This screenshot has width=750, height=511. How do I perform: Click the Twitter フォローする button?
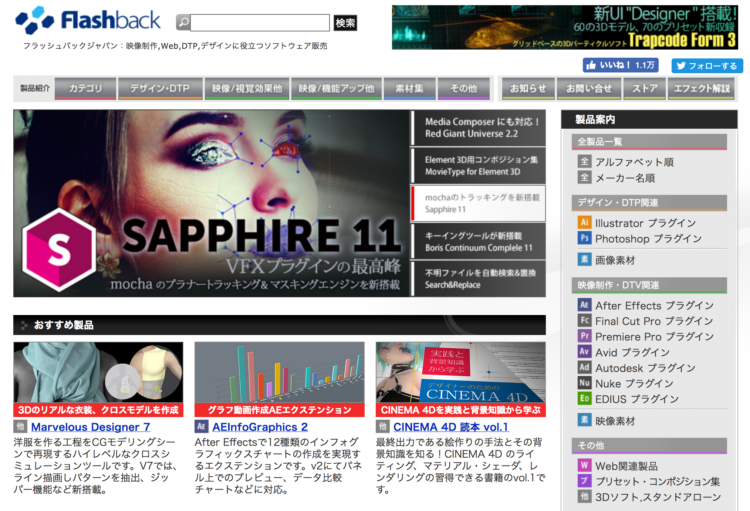coord(707,66)
